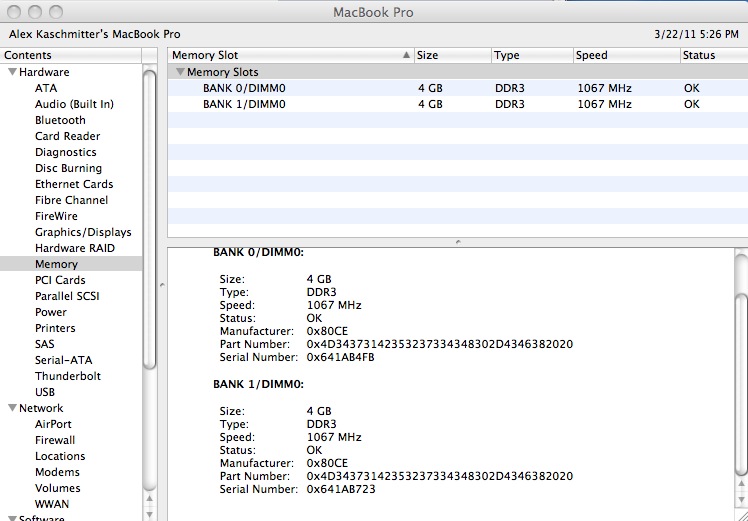Select BANK 0/DIMM0 table row

click(457, 88)
